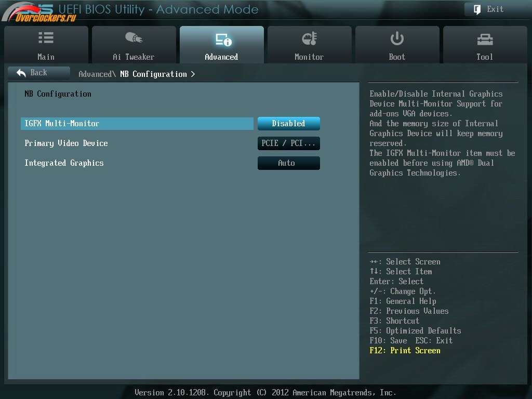
Task: Click the Tool tab printer icon
Action: 485,39
